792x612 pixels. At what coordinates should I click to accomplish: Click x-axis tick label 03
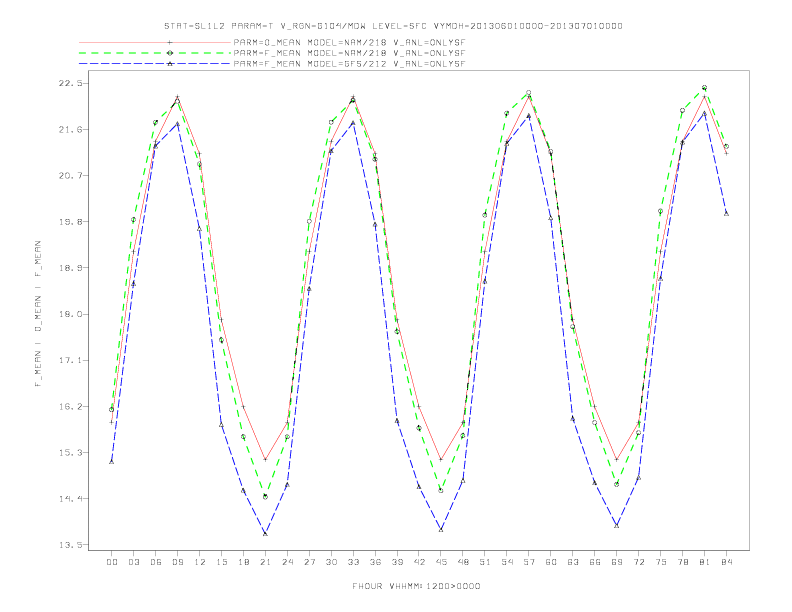click(133, 562)
